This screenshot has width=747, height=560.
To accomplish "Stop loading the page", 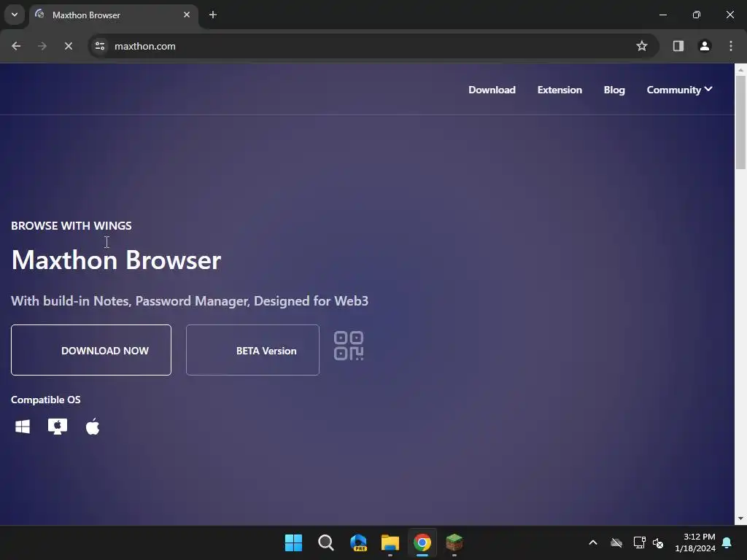I will tap(68, 46).
